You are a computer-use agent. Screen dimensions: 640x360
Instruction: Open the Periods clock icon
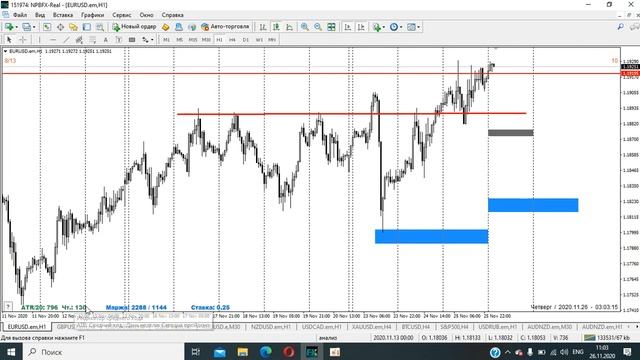tap(393, 27)
